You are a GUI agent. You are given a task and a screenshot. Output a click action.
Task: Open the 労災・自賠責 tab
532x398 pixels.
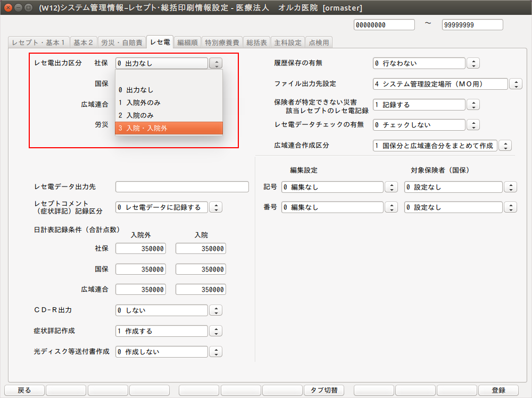[122, 43]
